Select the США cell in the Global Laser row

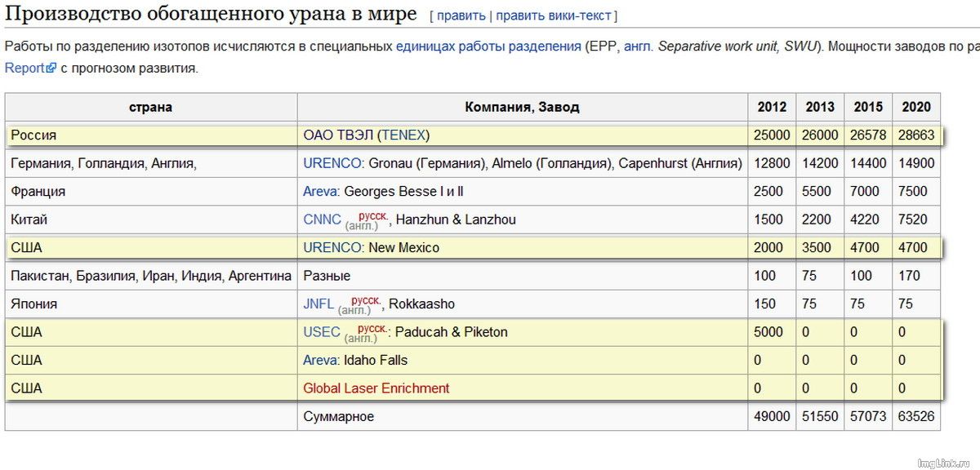(x=151, y=388)
